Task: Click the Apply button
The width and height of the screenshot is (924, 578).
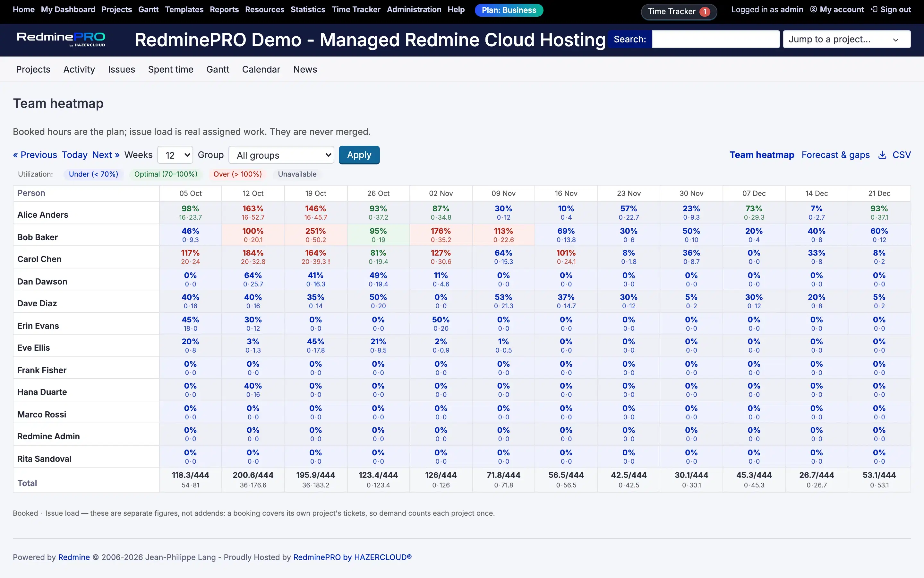Action: pos(359,155)
